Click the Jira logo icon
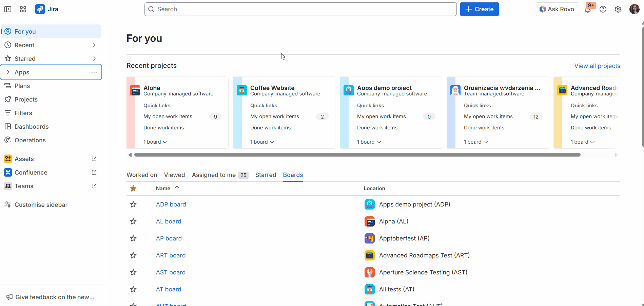 tap(40, 9)
